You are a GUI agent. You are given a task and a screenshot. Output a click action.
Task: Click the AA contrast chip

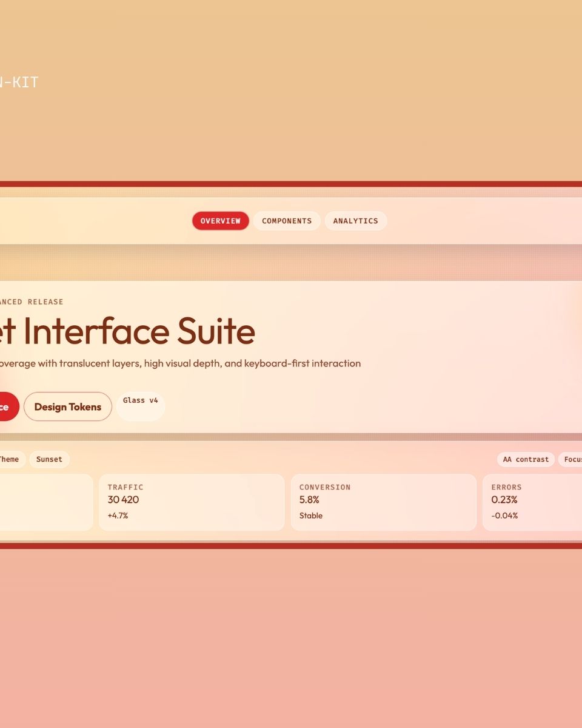(x=526, y=459)
